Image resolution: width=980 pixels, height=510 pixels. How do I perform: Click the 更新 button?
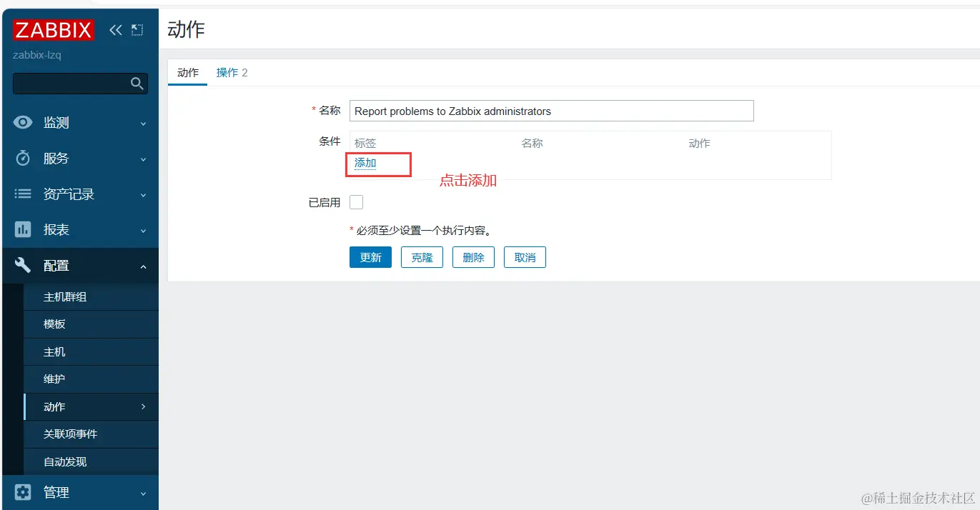(x=370, y=257)
